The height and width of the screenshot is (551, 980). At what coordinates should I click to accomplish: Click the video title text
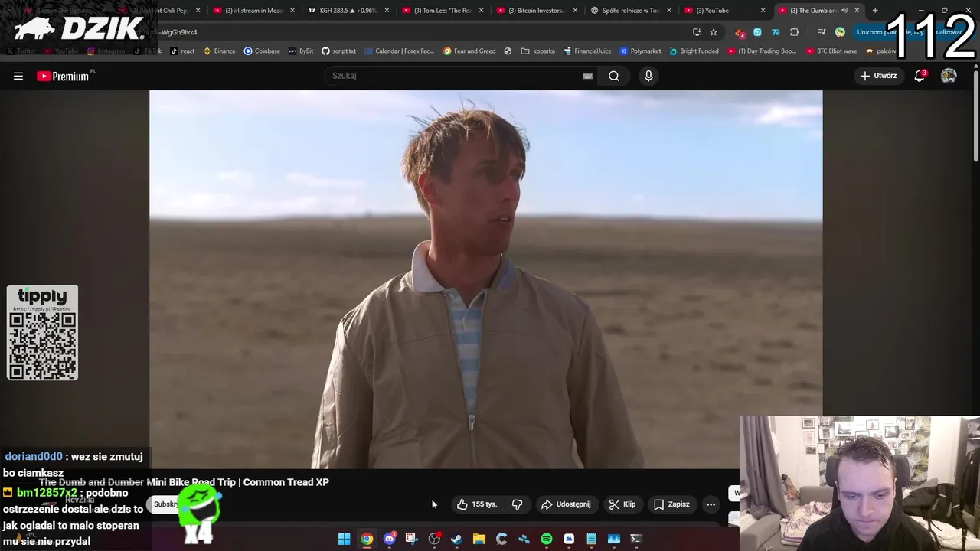click(184, 482)
